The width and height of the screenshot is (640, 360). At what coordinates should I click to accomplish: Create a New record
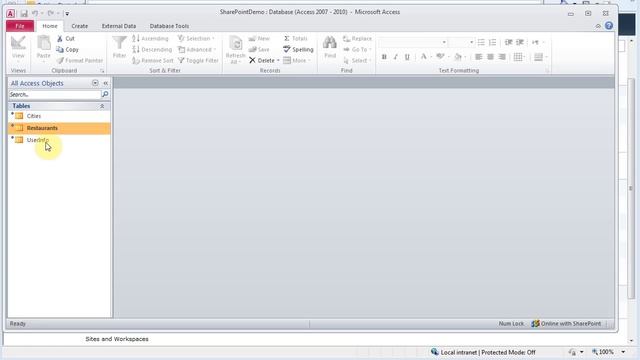click(259, 38)
